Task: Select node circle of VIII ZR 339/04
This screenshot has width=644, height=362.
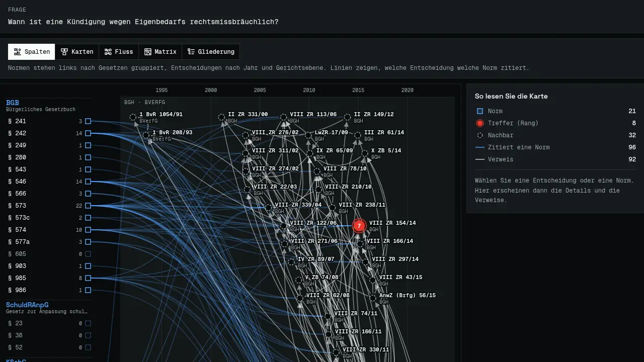Action: pyautogui.click(x=268, y=208)
